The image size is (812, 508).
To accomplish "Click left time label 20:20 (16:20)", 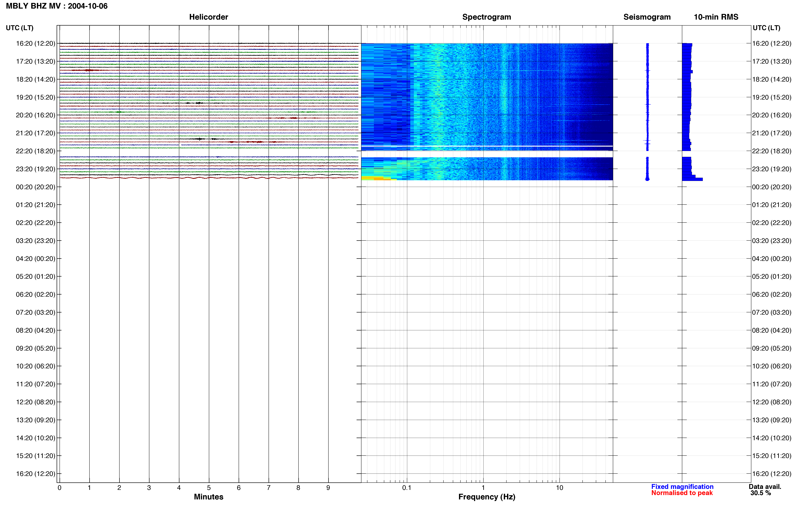I will [36, 115].
